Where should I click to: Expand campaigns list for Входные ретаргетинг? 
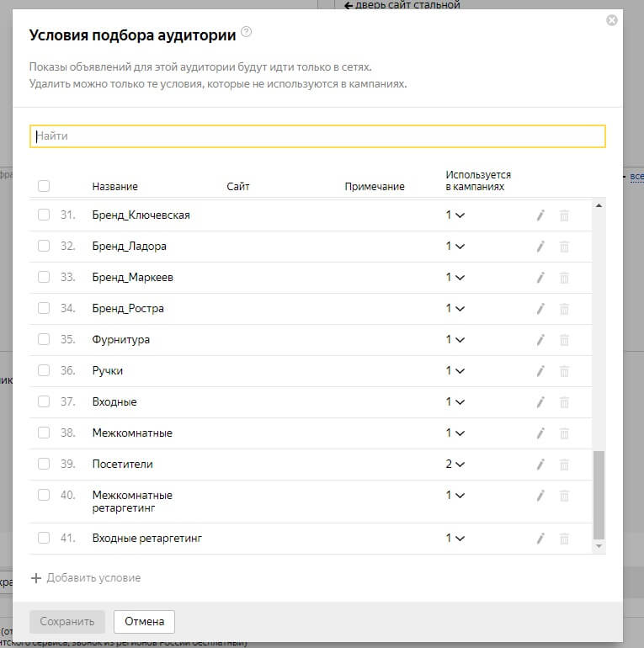455,539
